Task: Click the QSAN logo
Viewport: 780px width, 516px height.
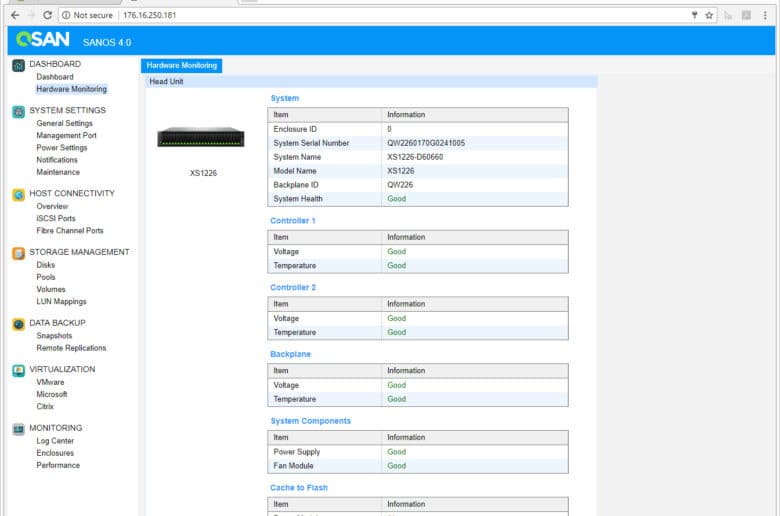Action: click(x=43, y=39)
